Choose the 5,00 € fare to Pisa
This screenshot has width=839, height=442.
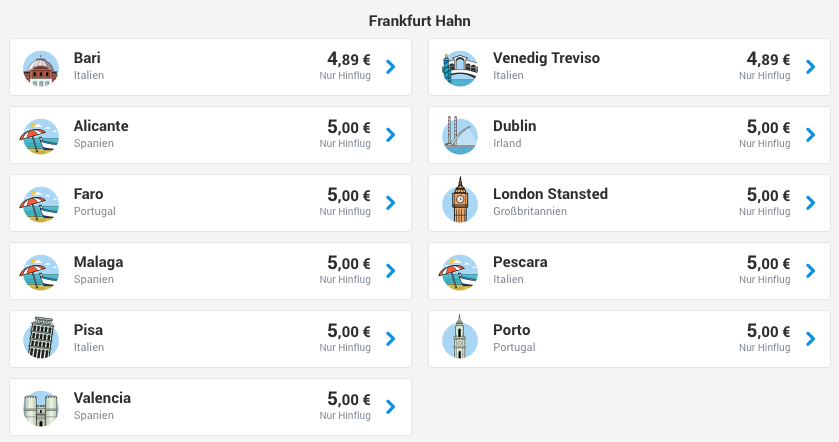[349, 331]
